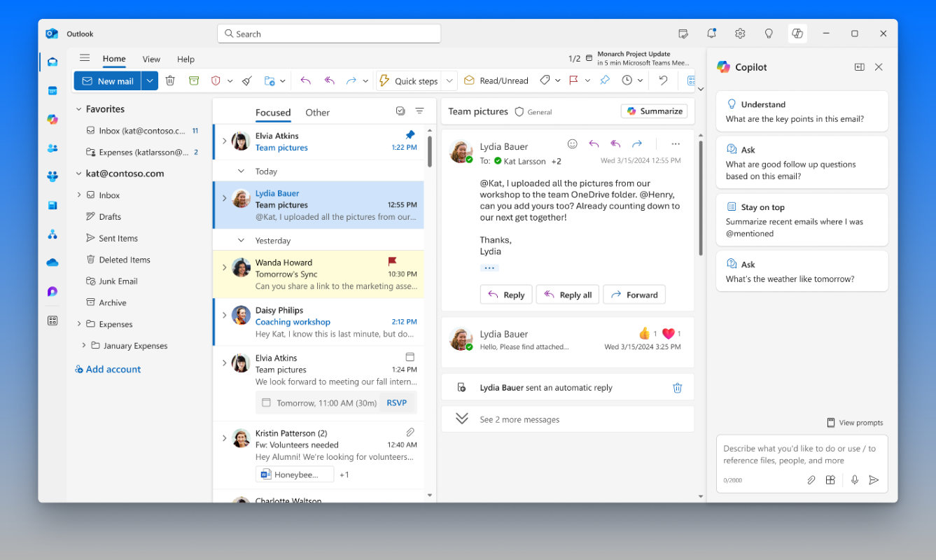Open the Quick steps dropdown arrow
936x560 pixels.
coord(449,81)
